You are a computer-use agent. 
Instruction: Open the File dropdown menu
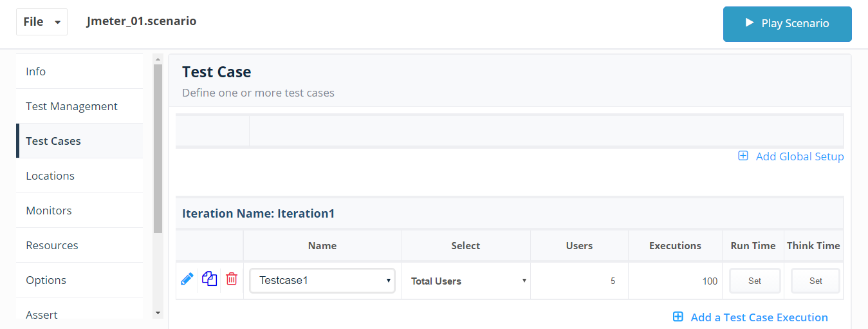pyautogui.click(x=42, y=22)
